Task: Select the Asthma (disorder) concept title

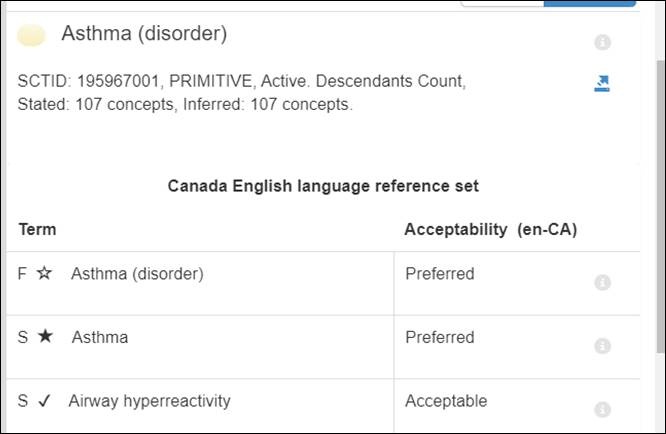Action: (144, 33)
